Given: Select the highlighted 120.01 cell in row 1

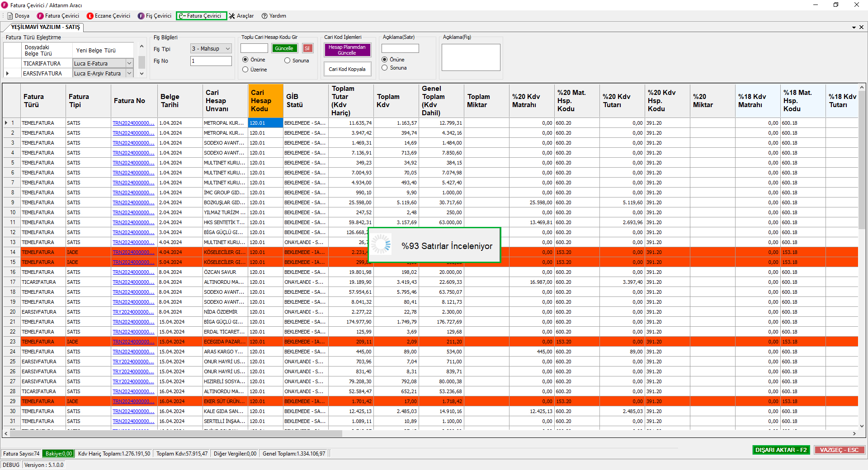Looking at the screenshot, I should tap(265, 123).
